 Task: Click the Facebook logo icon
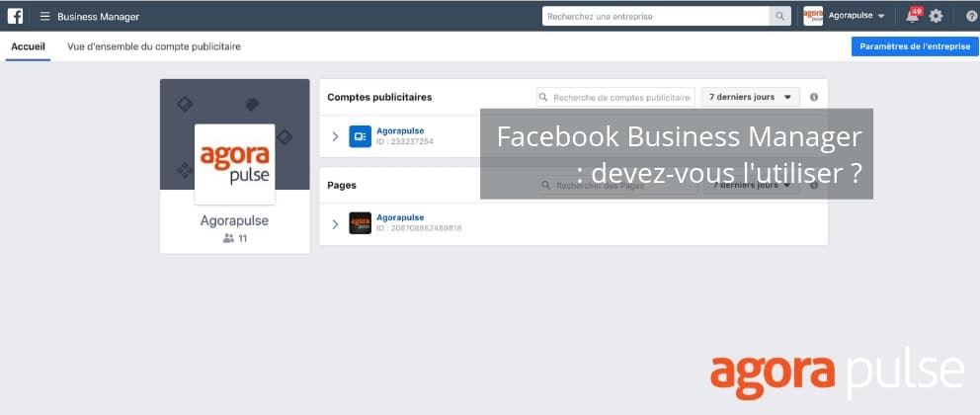tap(15, 16)
